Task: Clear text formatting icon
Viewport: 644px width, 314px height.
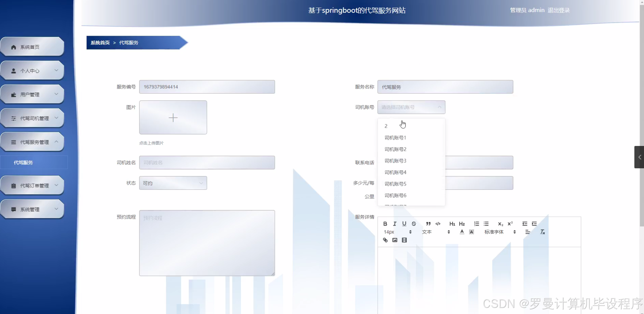Action: coord(542,232)
